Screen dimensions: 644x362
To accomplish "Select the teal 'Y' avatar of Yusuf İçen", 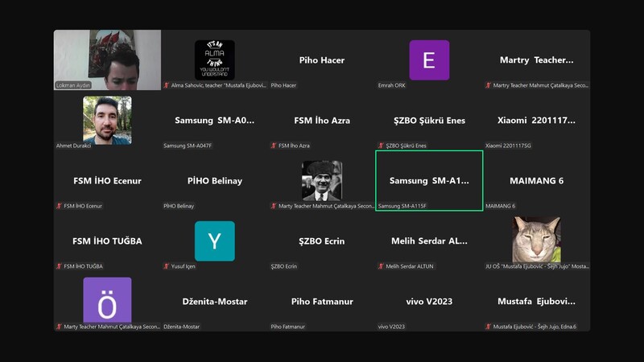I will (214, 241).
